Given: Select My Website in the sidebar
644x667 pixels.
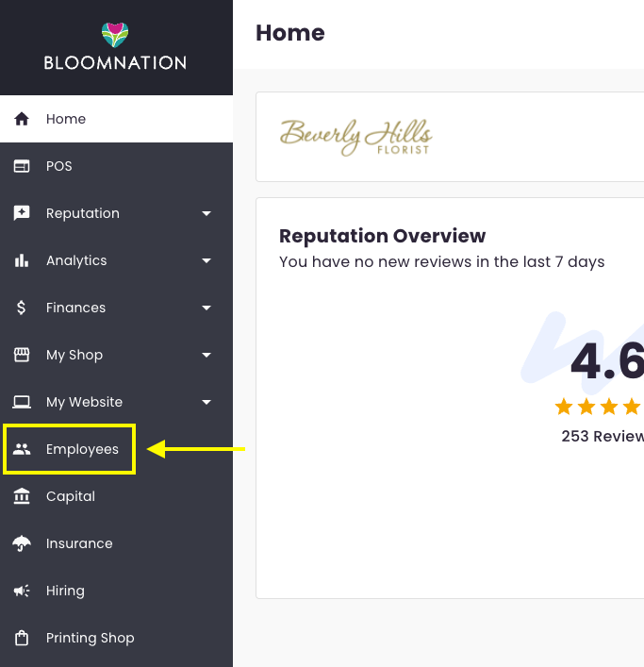Looking at the screenshot, I should tap(117, 402).
